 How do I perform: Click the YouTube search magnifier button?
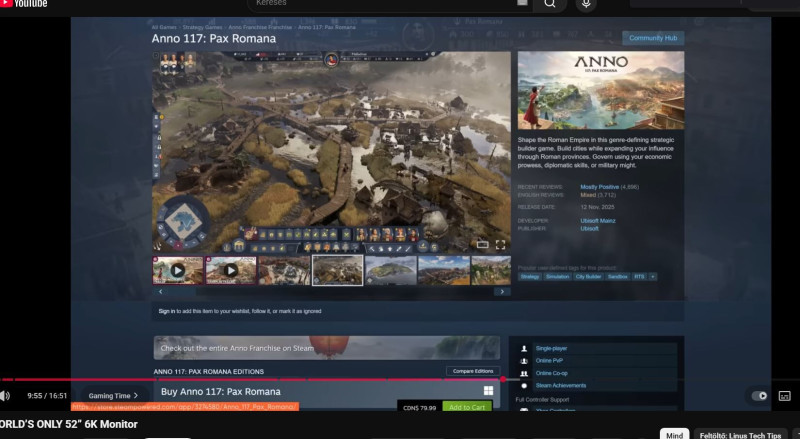click(549, 4)
